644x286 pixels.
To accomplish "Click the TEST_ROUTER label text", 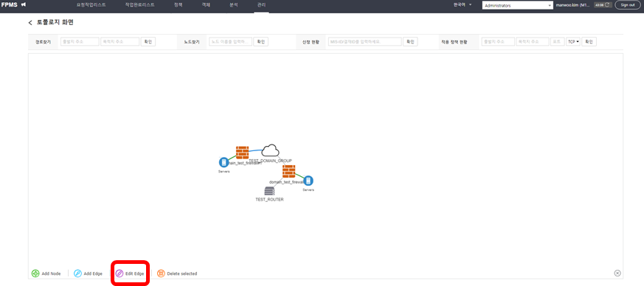I will 269,200.
